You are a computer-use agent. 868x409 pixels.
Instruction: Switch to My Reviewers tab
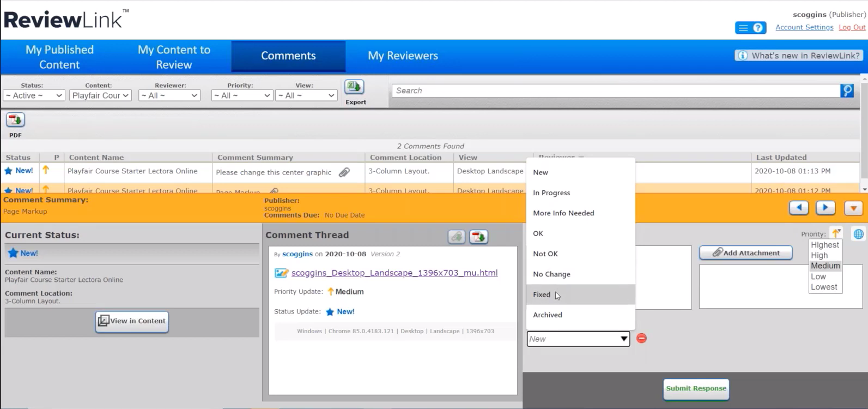point(403,56)
